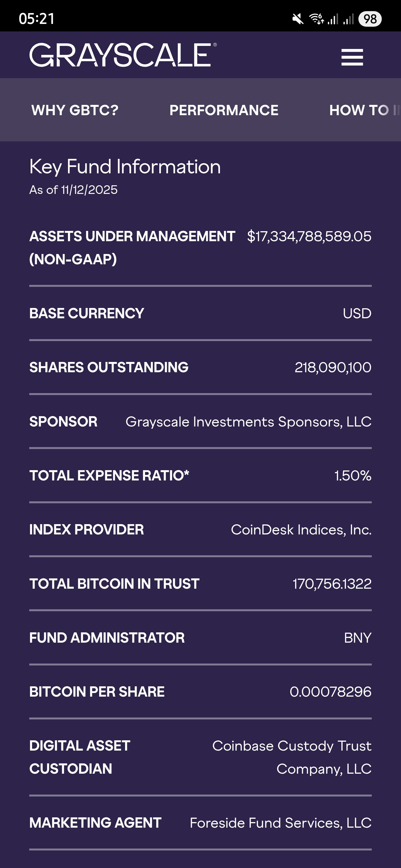The image size is (401, 868).
Task: Select the Shares Outstanding figure
Action: pyautogui.click(x=333, y=367)
